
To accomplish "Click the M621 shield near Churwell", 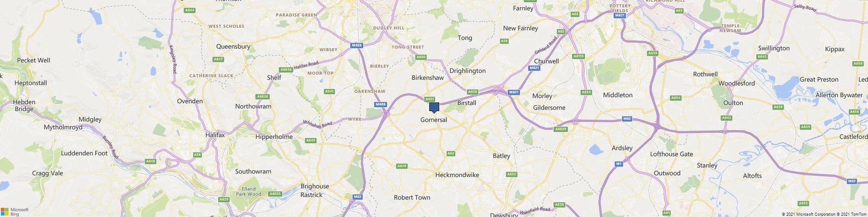I will point(534,68).
